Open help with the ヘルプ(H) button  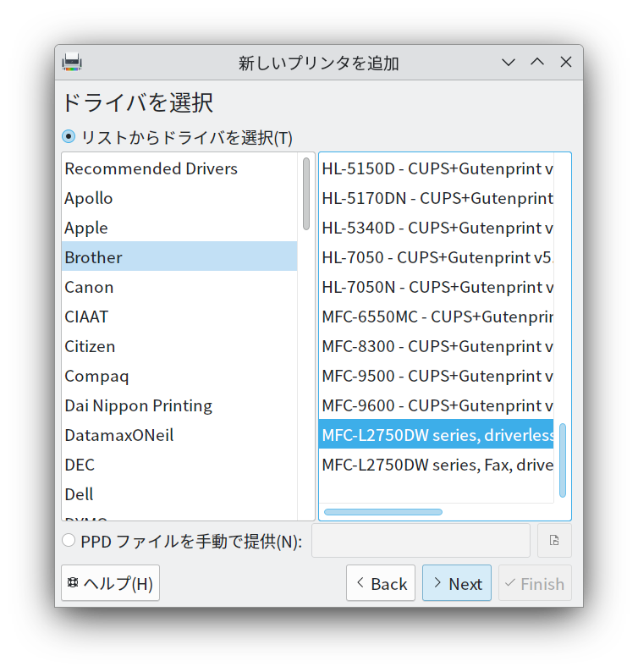pyautogui.click(x=111, y=583)
